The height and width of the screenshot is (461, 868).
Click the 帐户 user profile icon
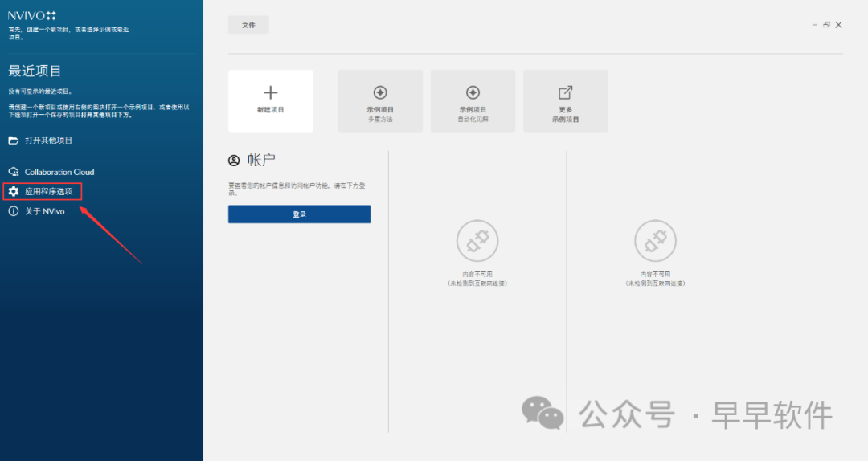pos(234,161)
